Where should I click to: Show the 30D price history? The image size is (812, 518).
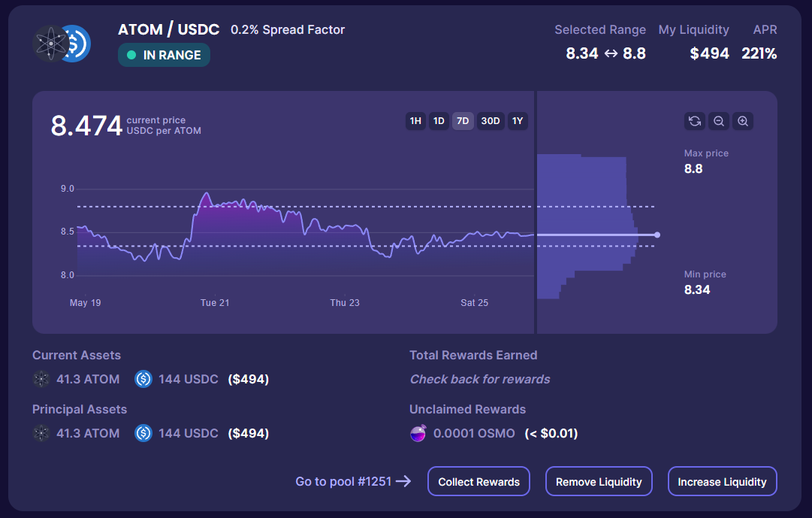click(x=491, y=121)
